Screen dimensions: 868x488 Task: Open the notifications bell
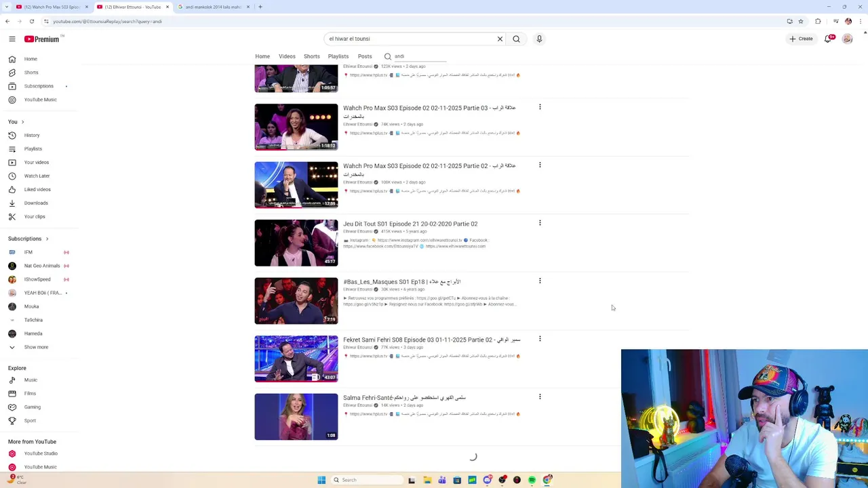828,39
